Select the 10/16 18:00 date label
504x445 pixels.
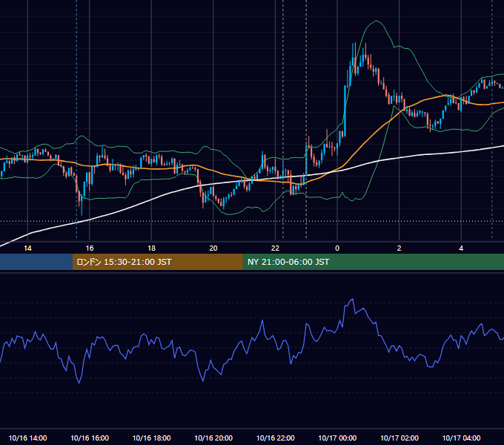coord(151,438)
